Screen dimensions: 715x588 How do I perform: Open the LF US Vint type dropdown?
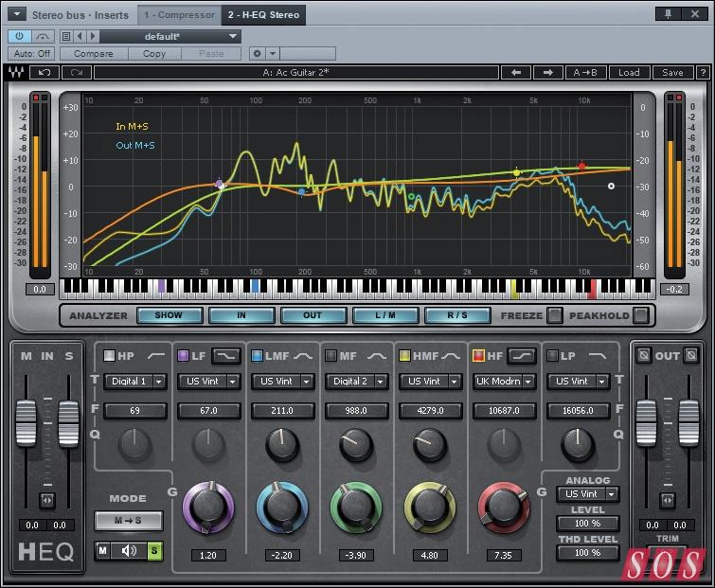(209, 381)
